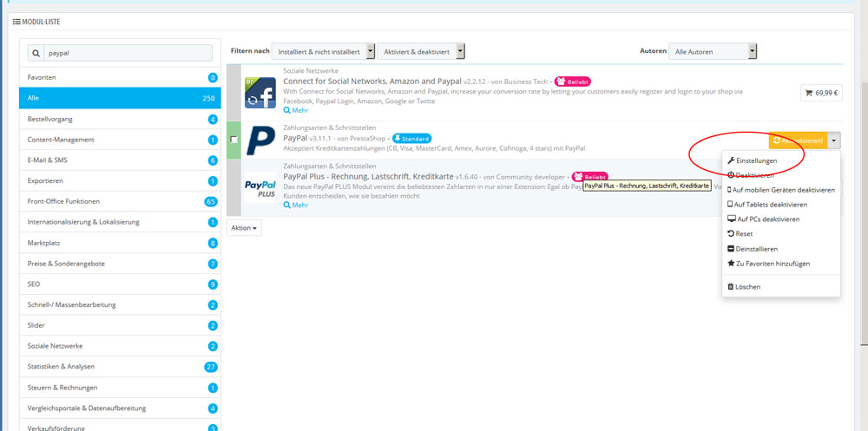Open the Aktion bulk dropdown
The width and height of the screenshot is (868, 431).
point(244,228)
